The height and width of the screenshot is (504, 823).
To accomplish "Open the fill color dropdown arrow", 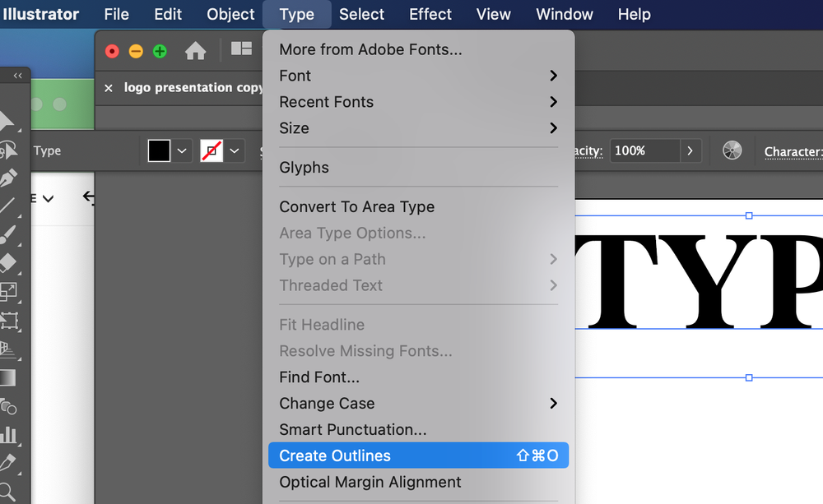I will pos(182,151).
